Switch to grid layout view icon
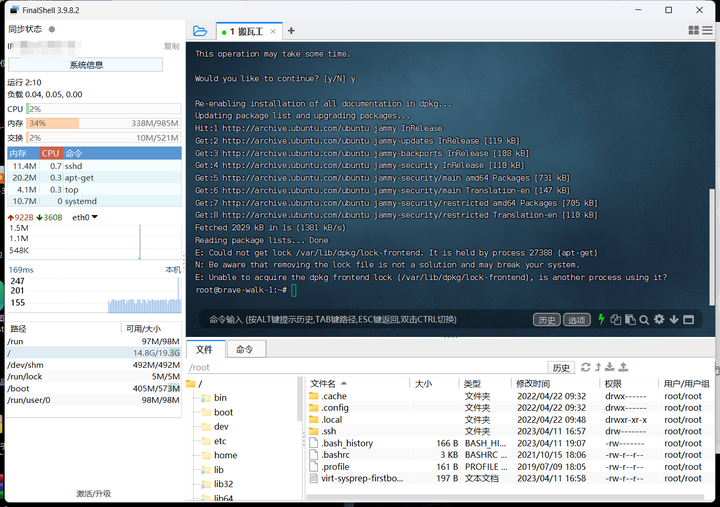Image resolution: width=720 pixels, height=507 pixels. click(693, 30)
